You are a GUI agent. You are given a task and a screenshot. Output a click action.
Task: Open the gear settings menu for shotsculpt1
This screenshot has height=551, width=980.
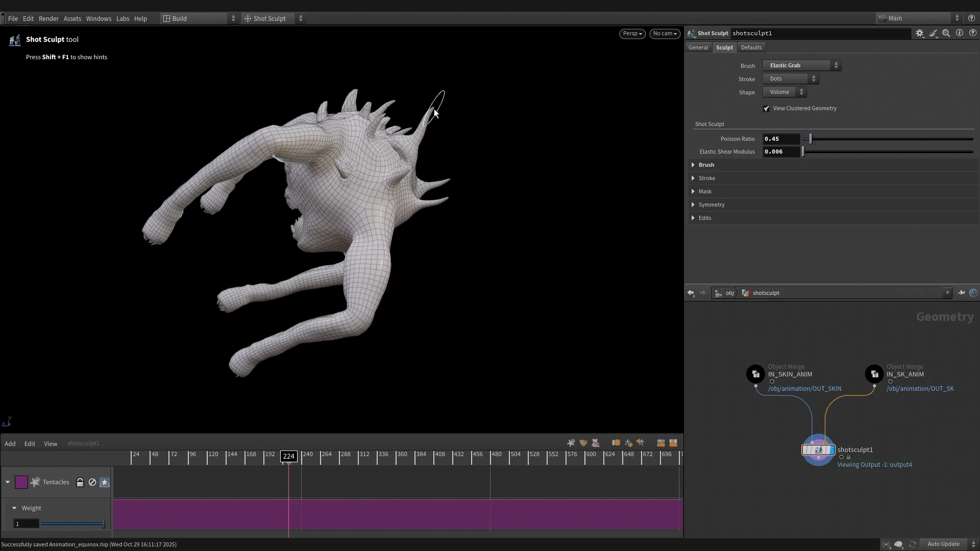[919, 33]
